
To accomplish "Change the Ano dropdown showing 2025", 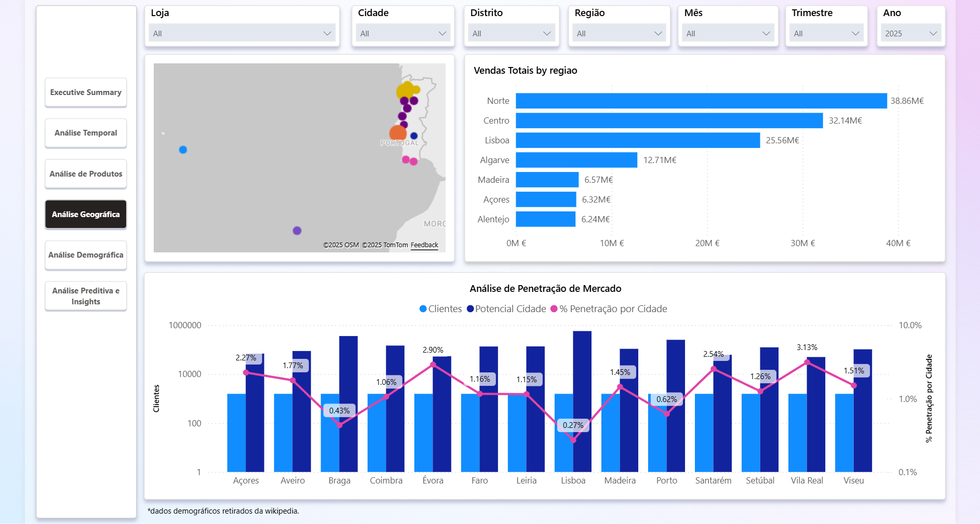I will (x=911, y=33).
